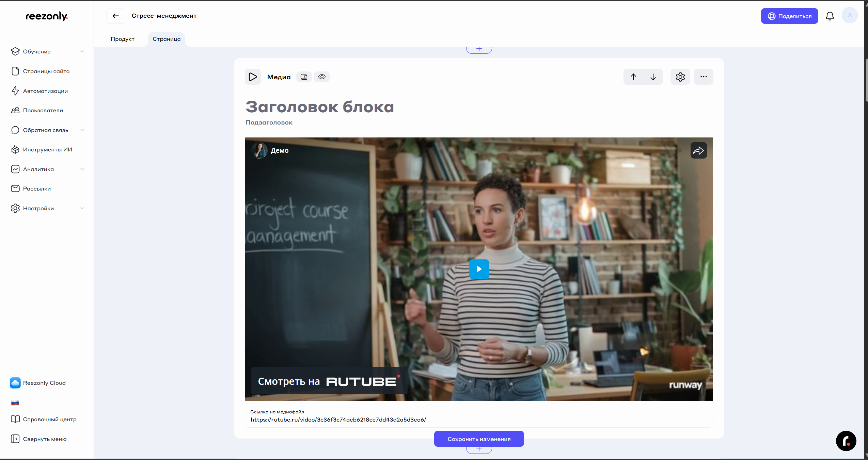Play the Rutube demo video
The image size is (868, 460).
click(479, 269)
